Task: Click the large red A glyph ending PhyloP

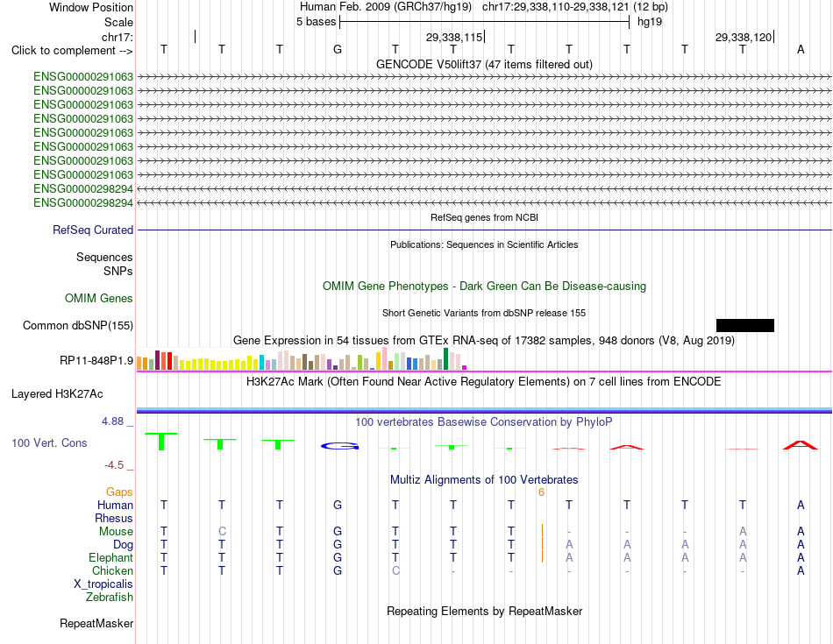Action: (800, 445)
